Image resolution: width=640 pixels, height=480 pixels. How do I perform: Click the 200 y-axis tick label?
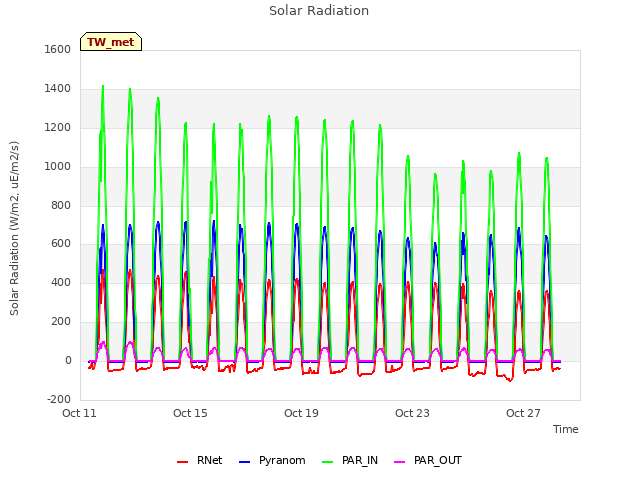coord(61,322)
